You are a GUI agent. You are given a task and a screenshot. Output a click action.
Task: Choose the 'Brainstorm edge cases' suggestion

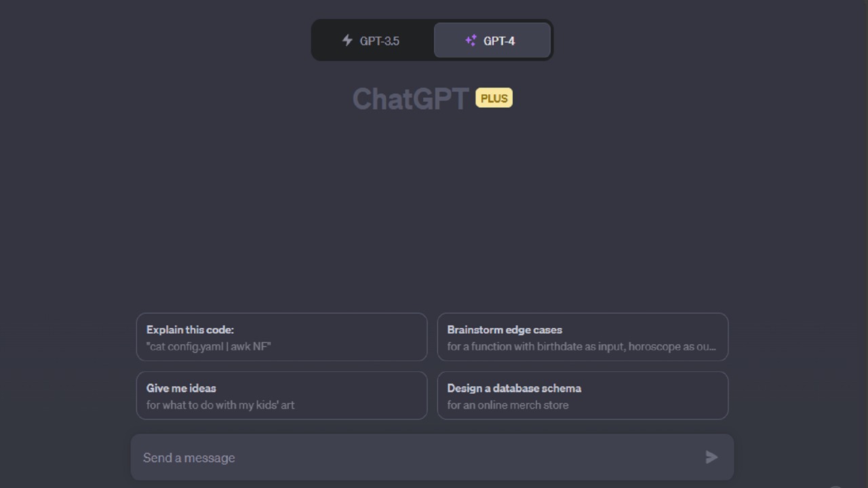(x=583, y=337)
